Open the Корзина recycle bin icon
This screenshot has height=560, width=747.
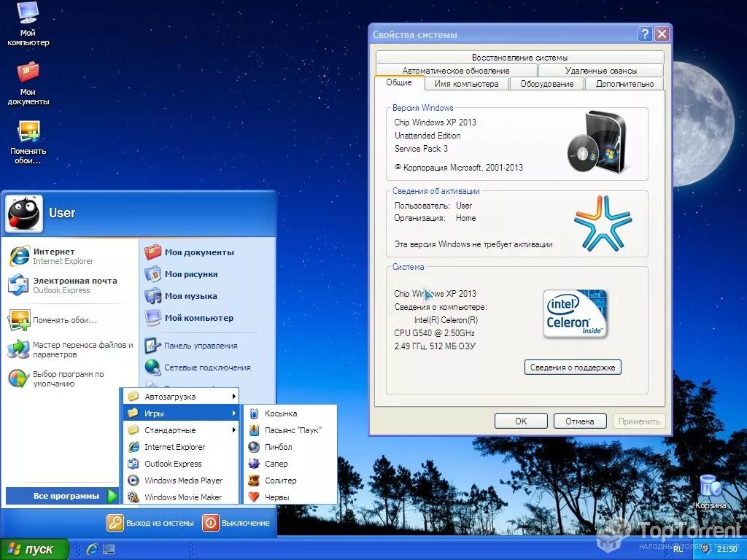coord(711,492)
